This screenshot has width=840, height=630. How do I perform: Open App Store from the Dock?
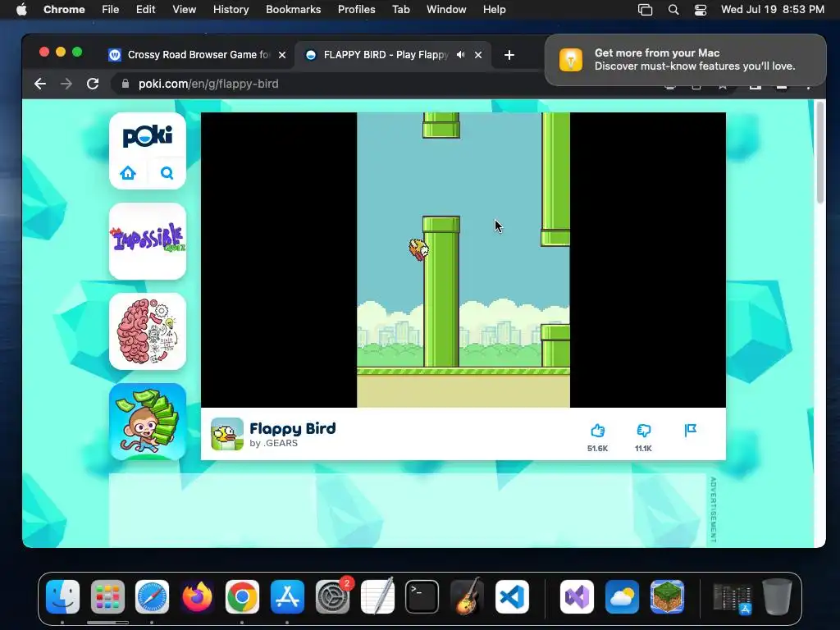tap(287, 597)
